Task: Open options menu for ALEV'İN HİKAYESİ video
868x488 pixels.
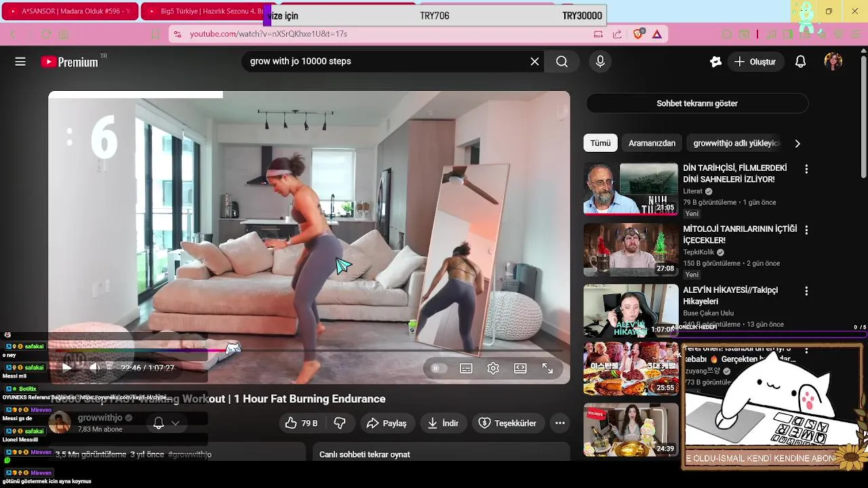Action: tap(806, 291)
